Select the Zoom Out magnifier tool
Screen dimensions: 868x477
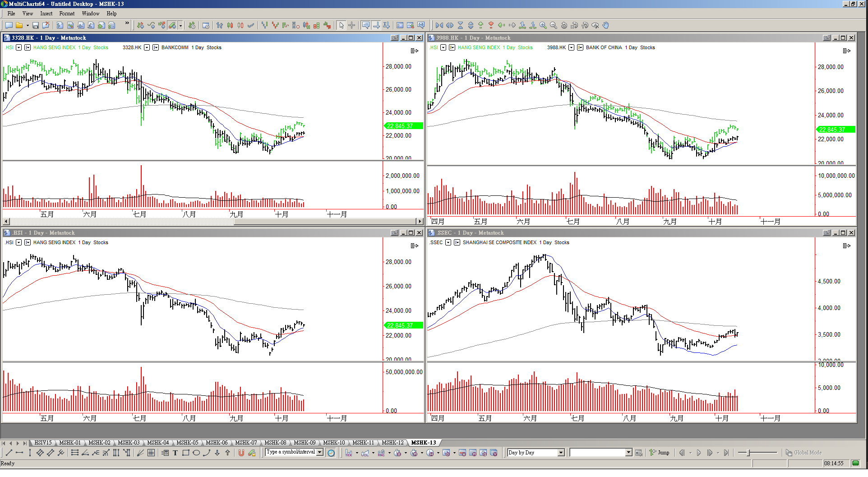tap(554, 26)
